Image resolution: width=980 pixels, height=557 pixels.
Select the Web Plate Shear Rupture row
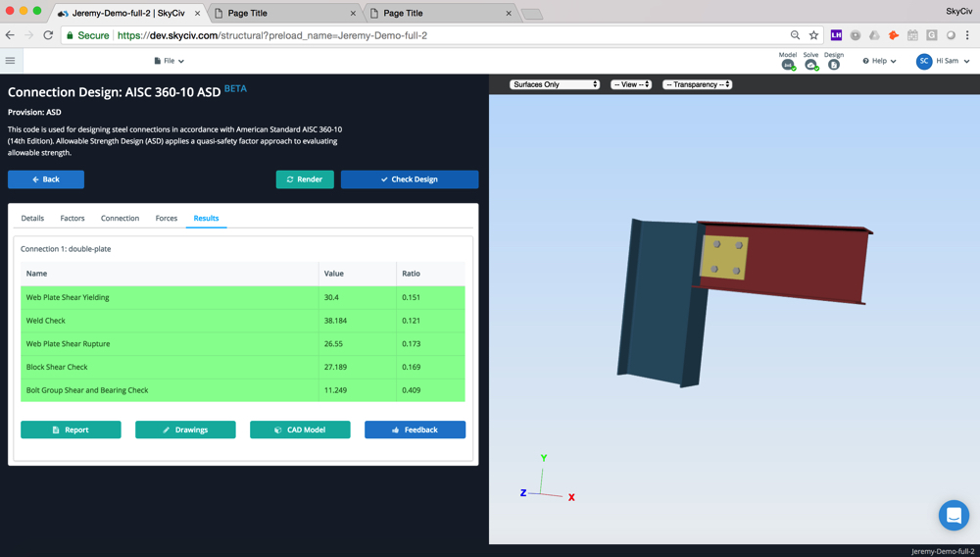click(243, 344)
